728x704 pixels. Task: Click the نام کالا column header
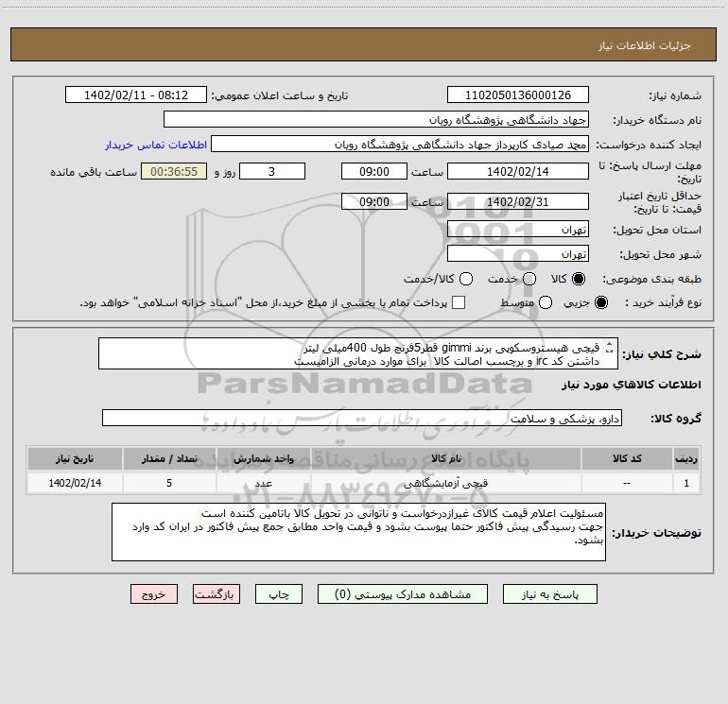click(x=445, y=458)
